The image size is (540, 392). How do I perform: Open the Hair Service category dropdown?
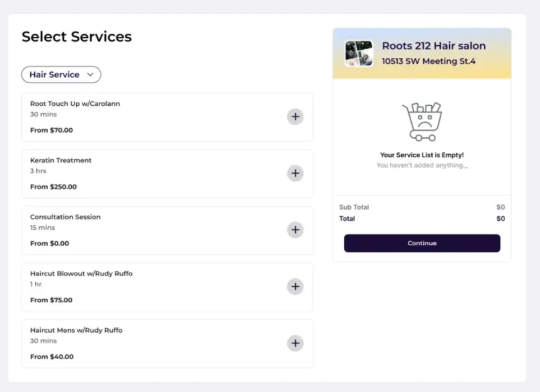(x=61, y=75)
